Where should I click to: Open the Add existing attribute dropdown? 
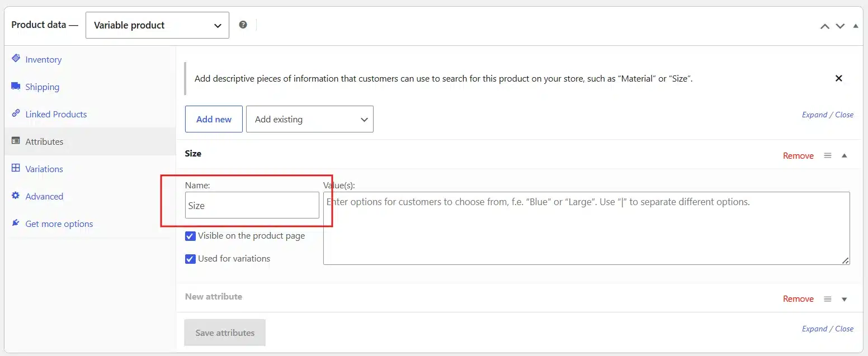point(309,119)
